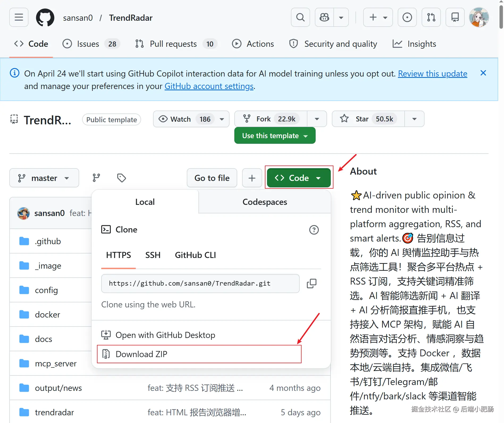
Task: Toggle the green Code dropdown button
Action: 299,178
